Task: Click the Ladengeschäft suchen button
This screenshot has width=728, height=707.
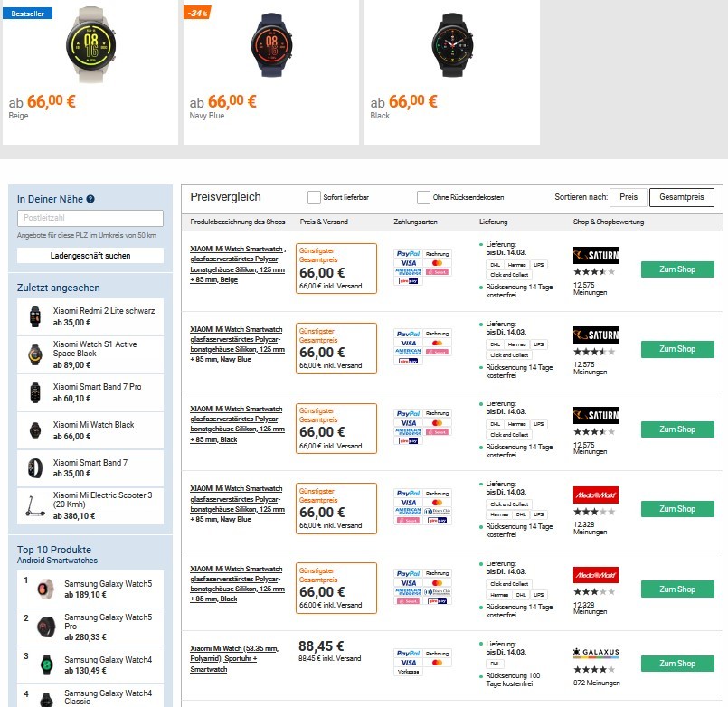Action: pyautogui.click(x=90, y=256)
